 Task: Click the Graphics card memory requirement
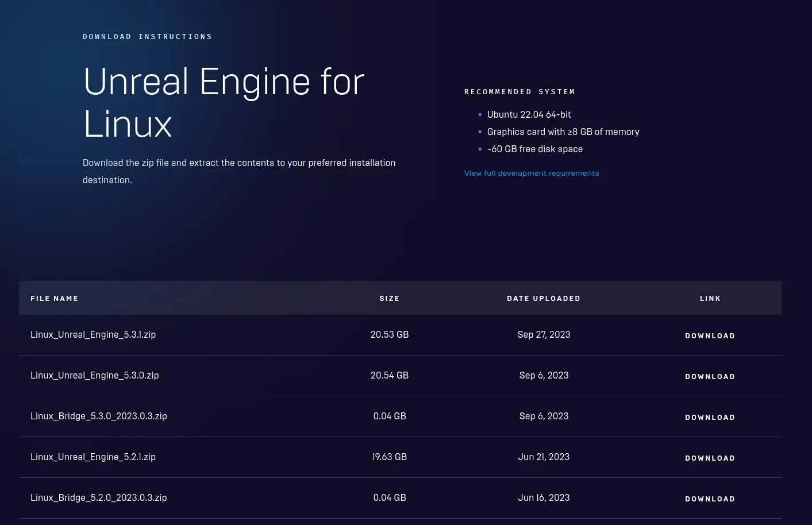tap(563, 132)
